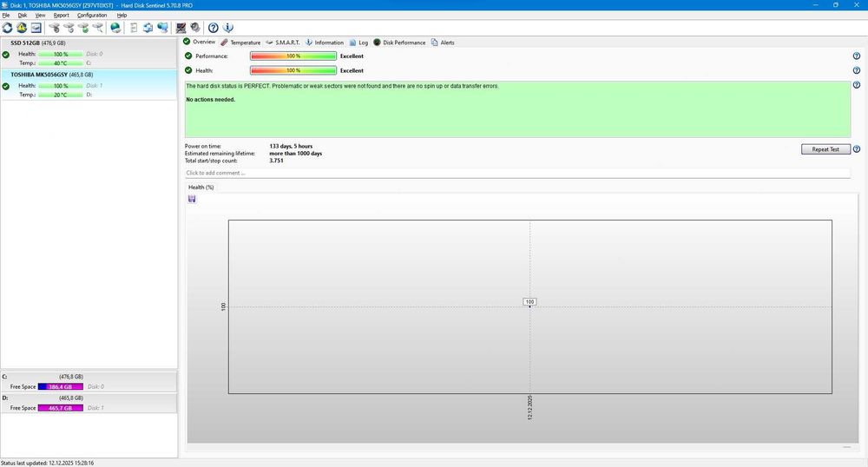868x467 pixels.
Task: Click the green check icon of TOSHIBA disk
Action: (5, 86)
